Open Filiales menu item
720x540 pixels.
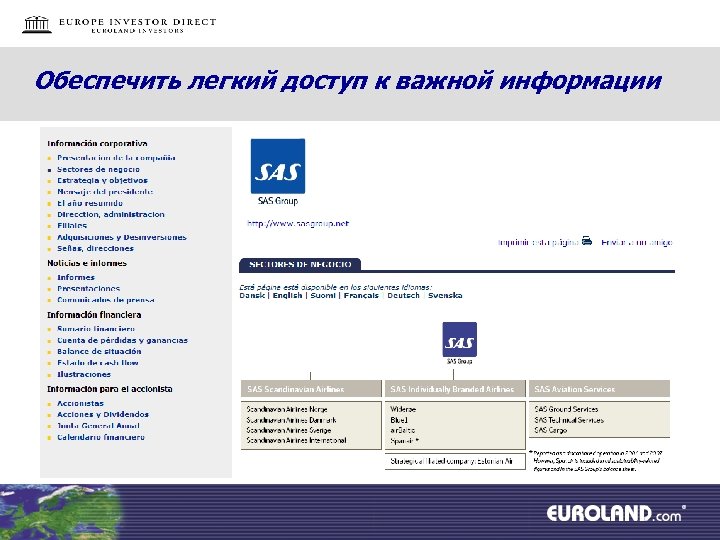(x=72, y=225)
